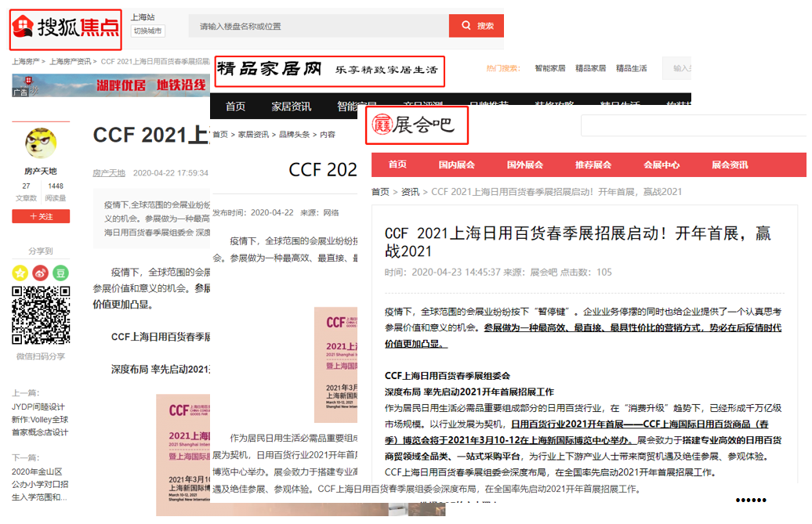Click hot search term 精品生活
Image resolution: width=812 pixels, height=524 pixels.
[x=631, y=68]
